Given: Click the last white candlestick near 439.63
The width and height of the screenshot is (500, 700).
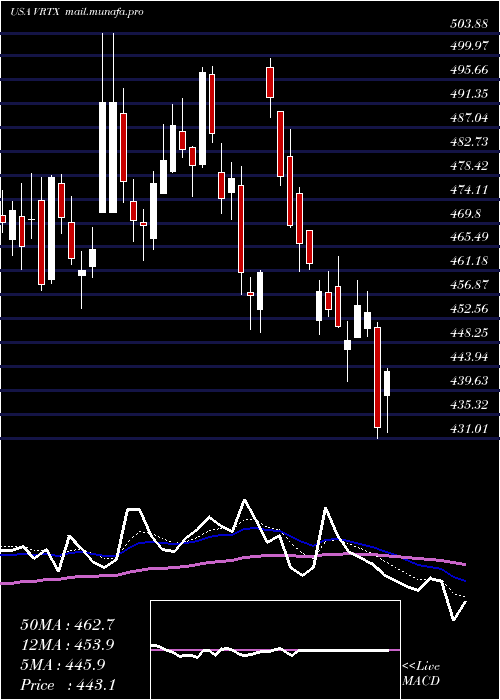Looking at the screenshot, I should pos(388,383).
